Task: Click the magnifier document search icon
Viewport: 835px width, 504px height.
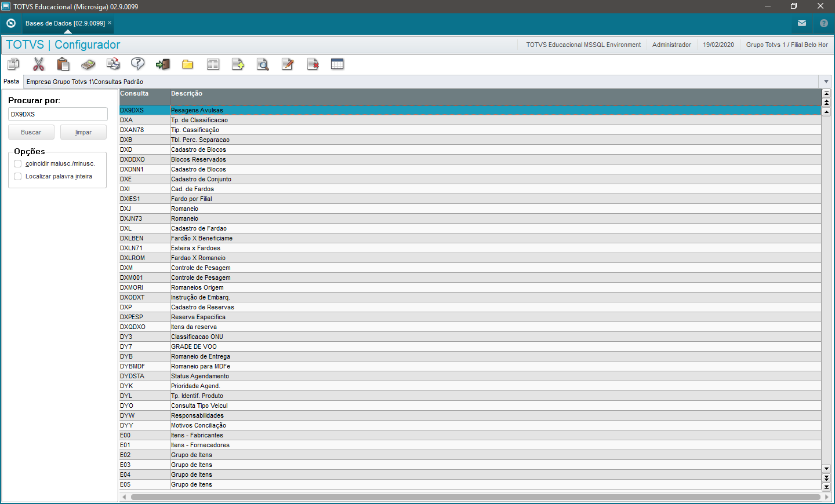Action: [x=263, y=64]
